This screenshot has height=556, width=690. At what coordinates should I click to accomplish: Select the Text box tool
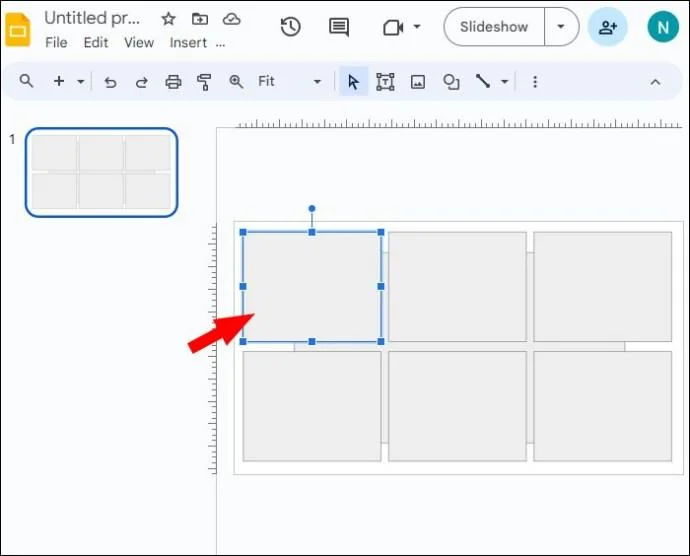(385, 82)
